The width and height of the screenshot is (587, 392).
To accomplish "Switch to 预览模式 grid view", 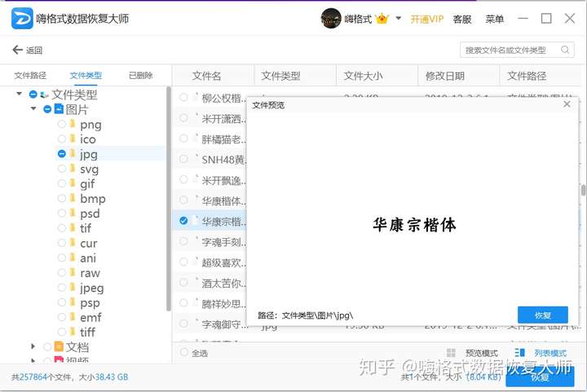I will pos(472,353).
